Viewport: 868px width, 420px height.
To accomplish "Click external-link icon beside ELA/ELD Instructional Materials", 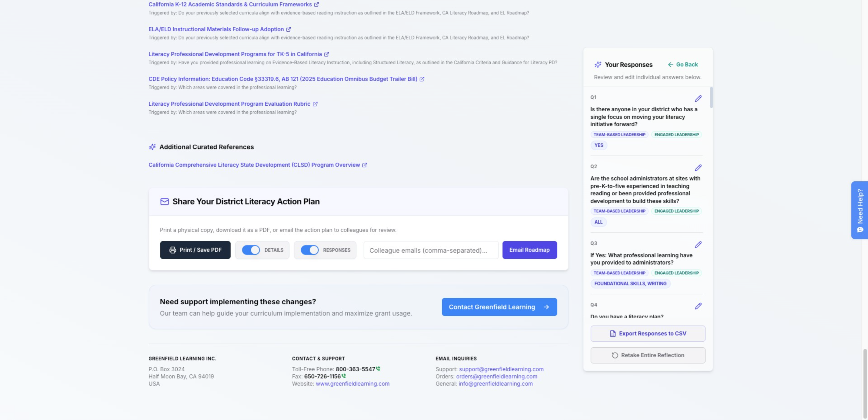I will pyautogui.click(x=288, y=29).
